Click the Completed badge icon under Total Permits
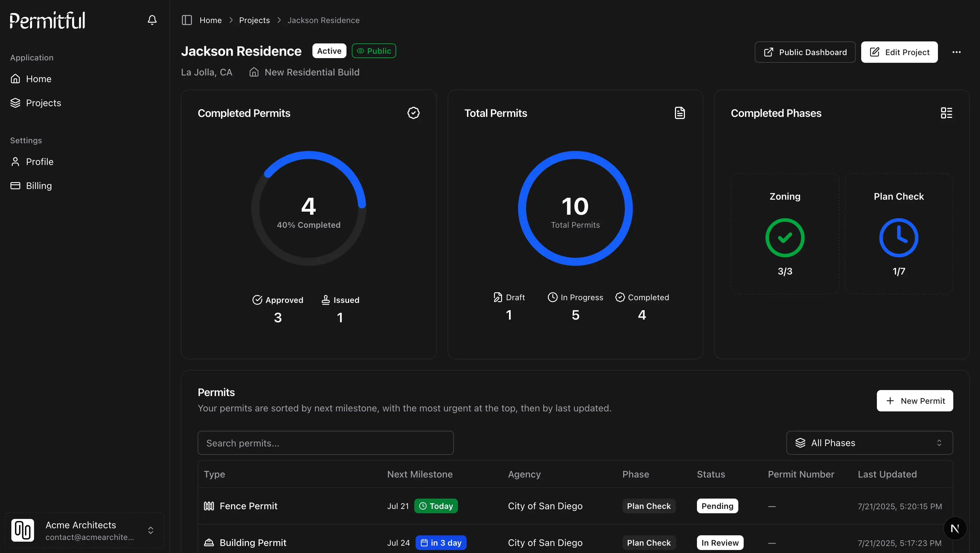This screenshot has width=980, height=553. click(620, 297)
